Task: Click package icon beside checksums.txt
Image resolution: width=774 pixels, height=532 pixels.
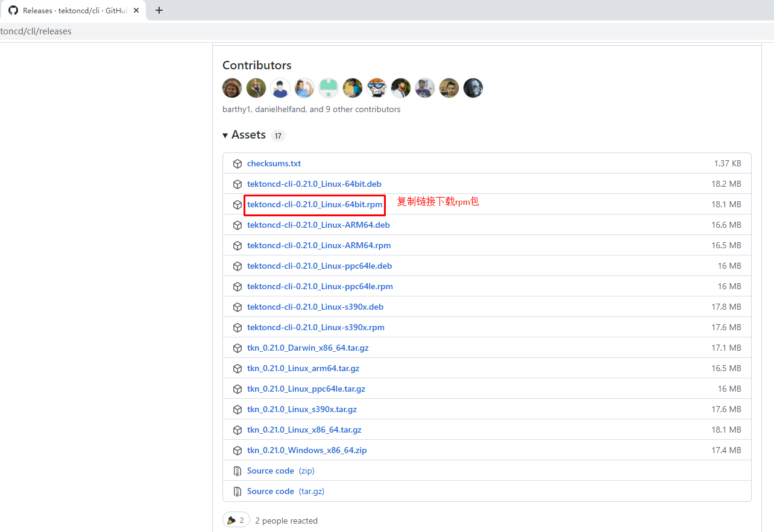Action: (x=238, y=164)
